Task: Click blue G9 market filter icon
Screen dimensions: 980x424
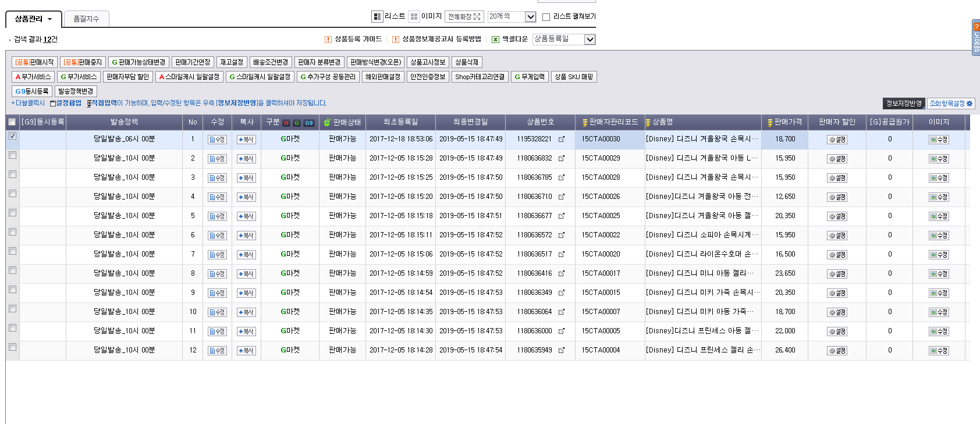Action: [308, 123]
